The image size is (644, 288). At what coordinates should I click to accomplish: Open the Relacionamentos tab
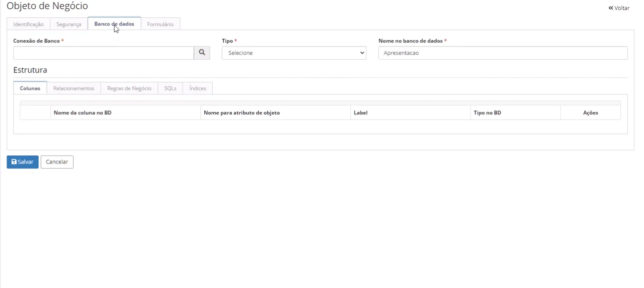74,88
